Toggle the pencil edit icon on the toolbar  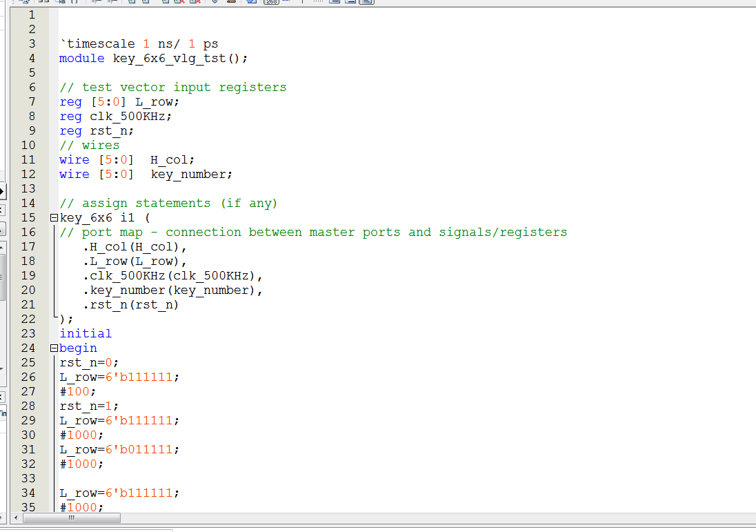tap(231, 3)
